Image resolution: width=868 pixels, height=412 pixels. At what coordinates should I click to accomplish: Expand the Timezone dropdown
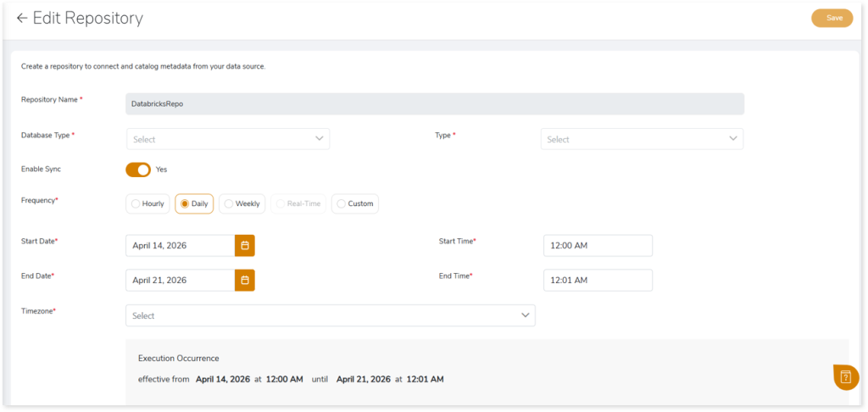click(330, 315)
